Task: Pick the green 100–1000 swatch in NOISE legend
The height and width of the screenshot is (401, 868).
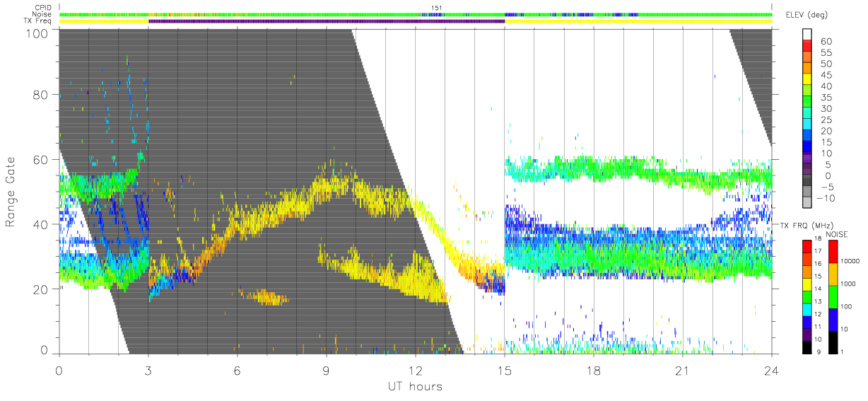Action: [833, 297]
